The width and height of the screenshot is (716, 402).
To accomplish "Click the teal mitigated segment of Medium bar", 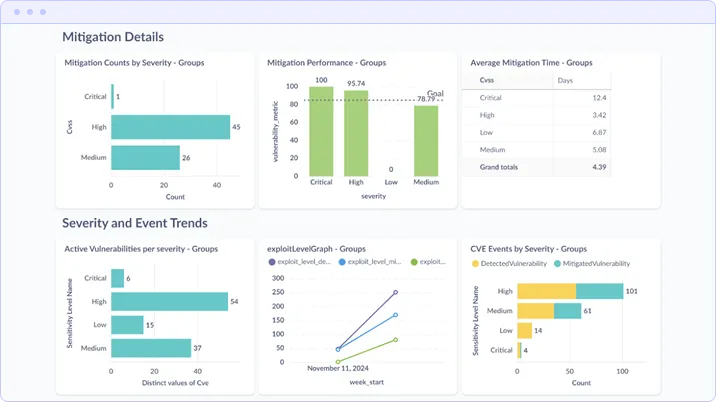I will click(x=567, y=311).
